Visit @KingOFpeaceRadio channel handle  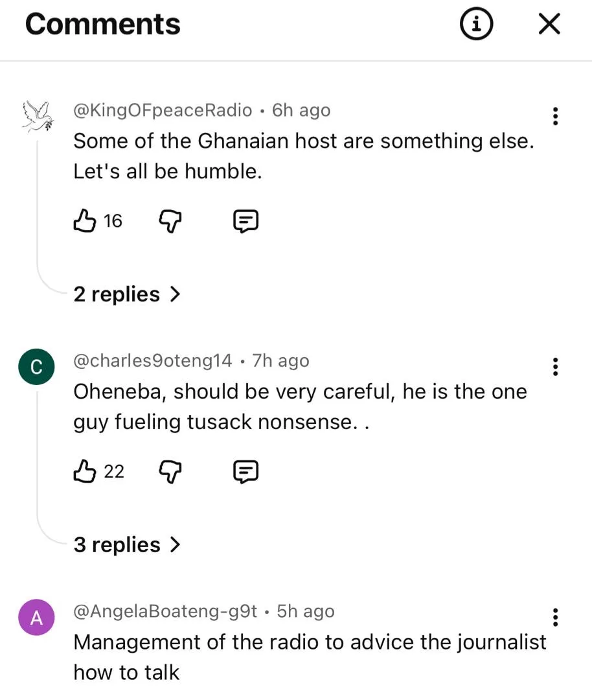coord(163,110)
